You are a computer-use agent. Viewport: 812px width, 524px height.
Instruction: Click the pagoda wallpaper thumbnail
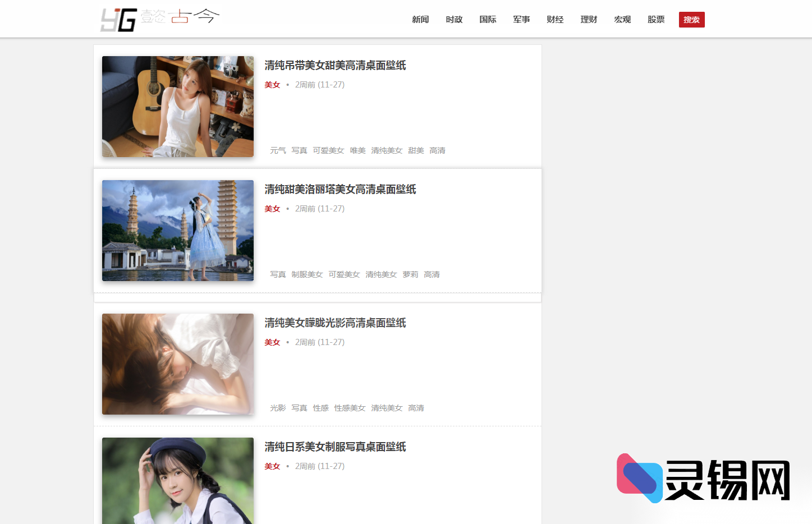point(177,230)
